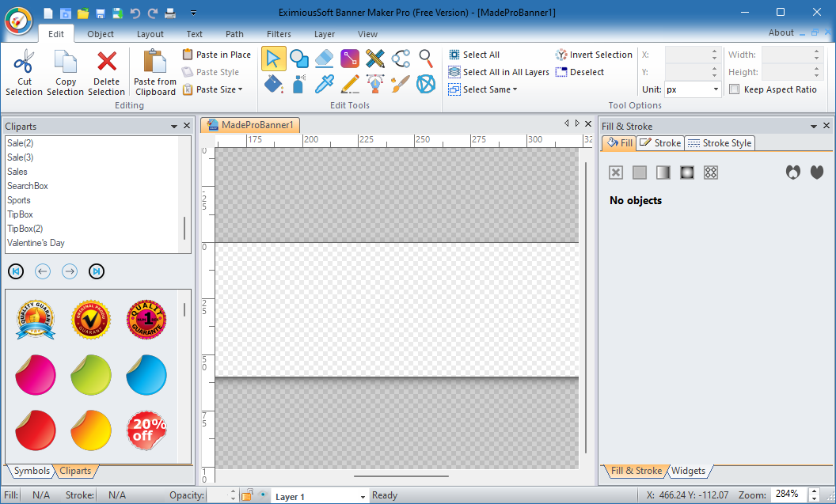Open the Filters menu

[x=279, y=34]
